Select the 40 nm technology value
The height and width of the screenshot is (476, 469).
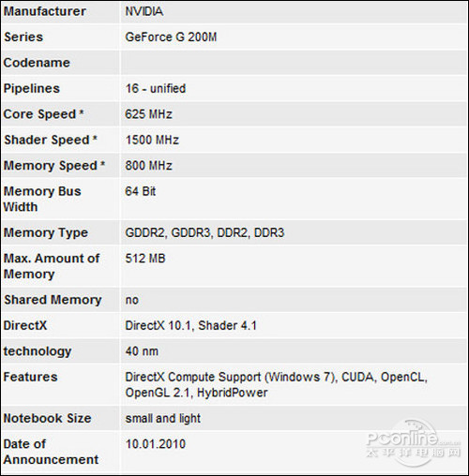click(142, 351)
